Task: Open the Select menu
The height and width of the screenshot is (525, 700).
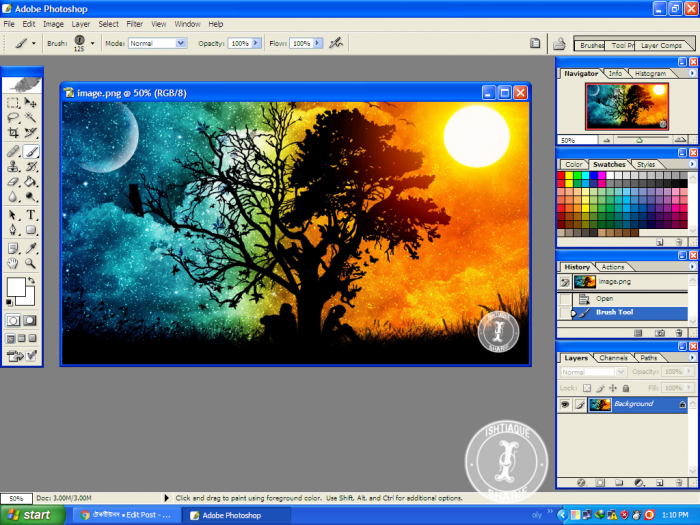Action: [x=108, y=24]
